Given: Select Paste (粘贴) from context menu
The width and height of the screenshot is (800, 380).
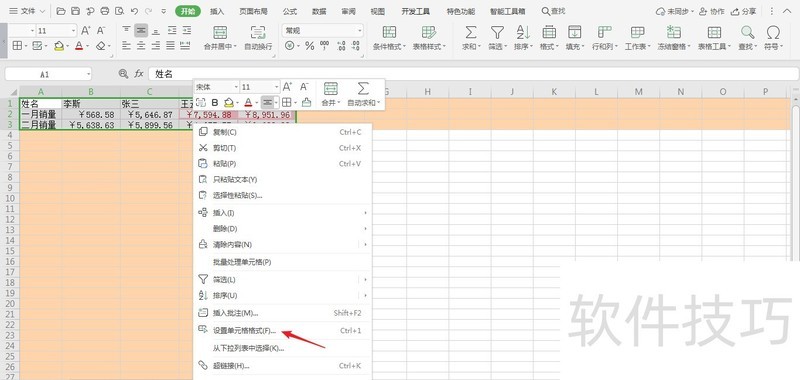Looking at the screenshot, I should [283, 164].
